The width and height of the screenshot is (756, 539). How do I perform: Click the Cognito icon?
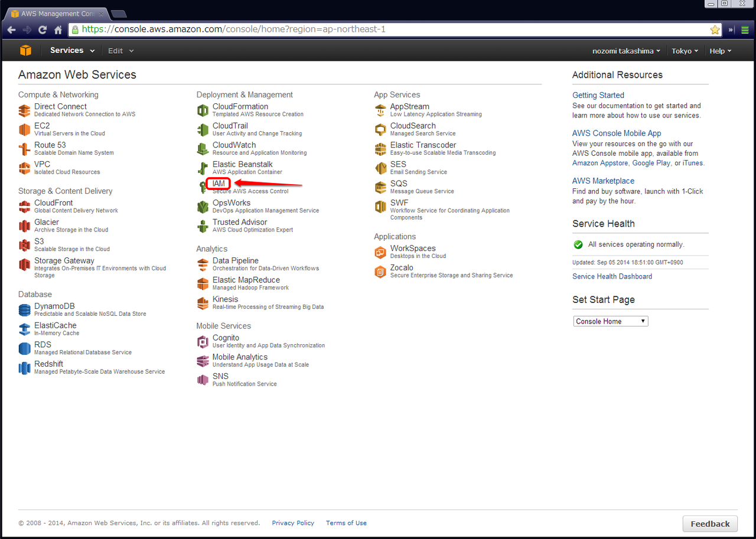pyautogui.click(x=203, y=342)
